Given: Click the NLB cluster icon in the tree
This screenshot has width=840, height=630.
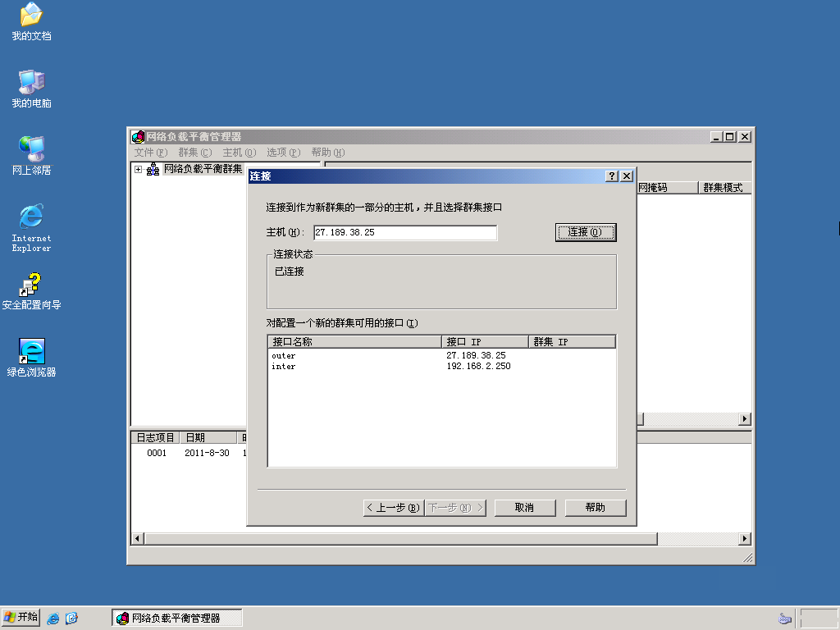Looking at the screenshot, I should click(x=153, y=169).
